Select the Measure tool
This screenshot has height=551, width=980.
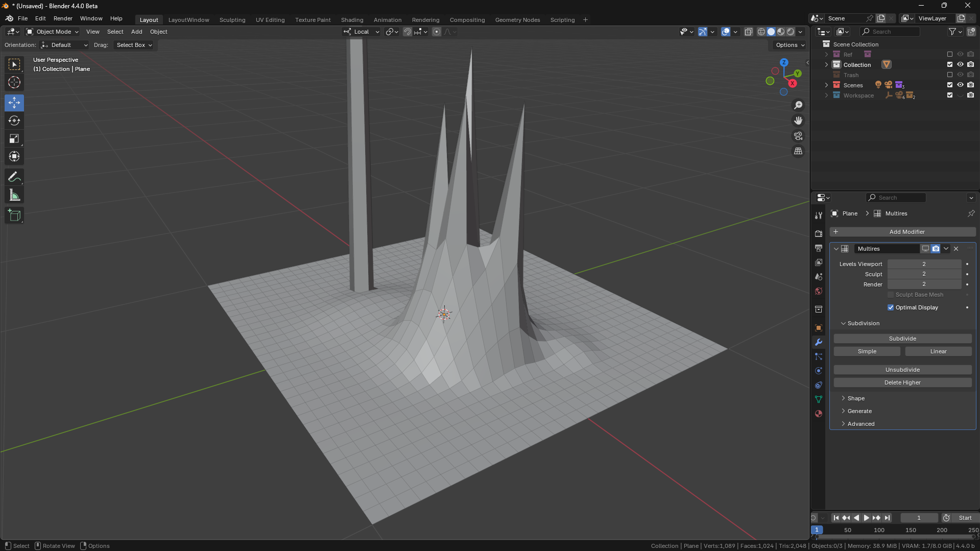point(14,195)
